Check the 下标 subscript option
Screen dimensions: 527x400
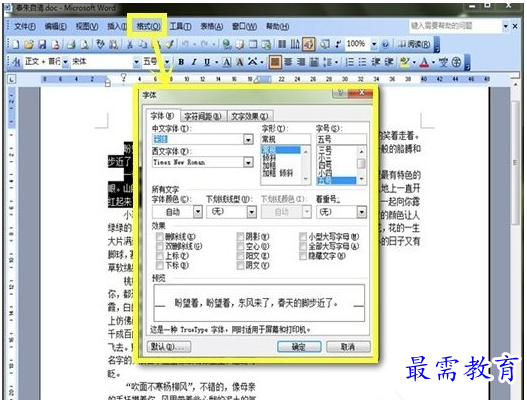(160, 266)
